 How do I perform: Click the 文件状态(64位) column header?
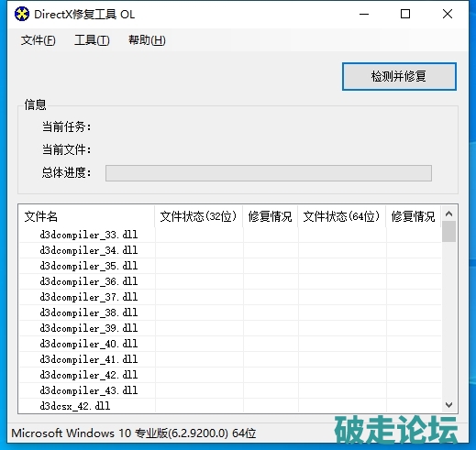click(x=342, y=216)
